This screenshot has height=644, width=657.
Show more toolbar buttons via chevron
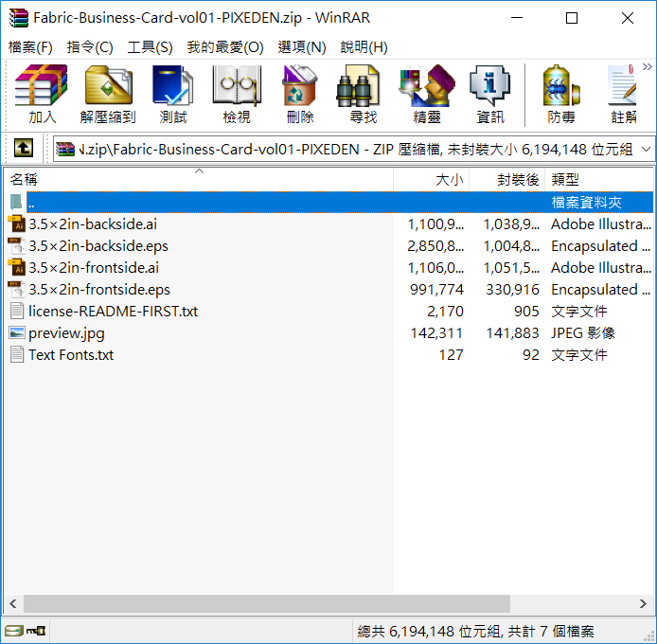[647, 67]
